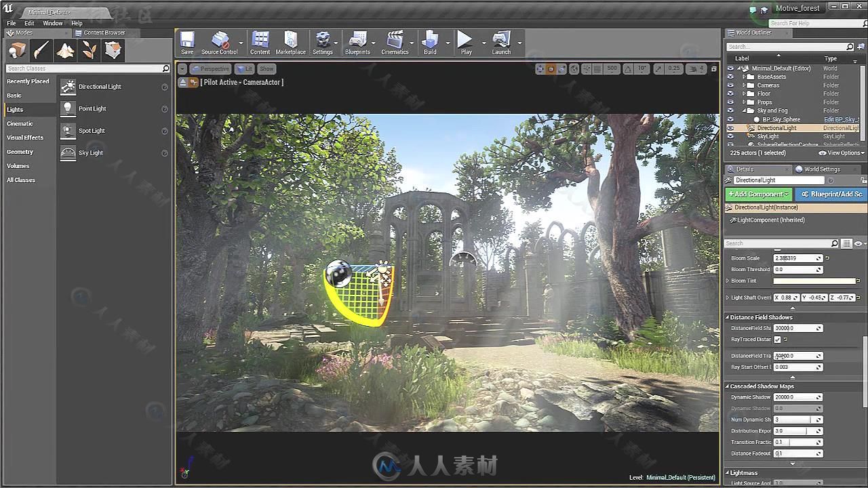Collapse Distance Field Shadows section
This screenshot has height=488, width=868.
coord(728,317)
